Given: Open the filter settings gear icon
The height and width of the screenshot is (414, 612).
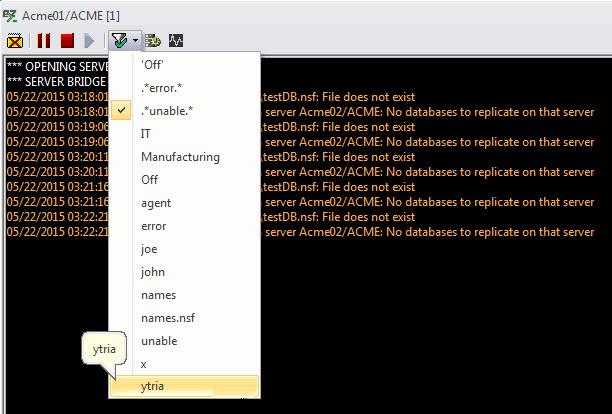Looking at the screenshot, I should click(x=154, y=41).
